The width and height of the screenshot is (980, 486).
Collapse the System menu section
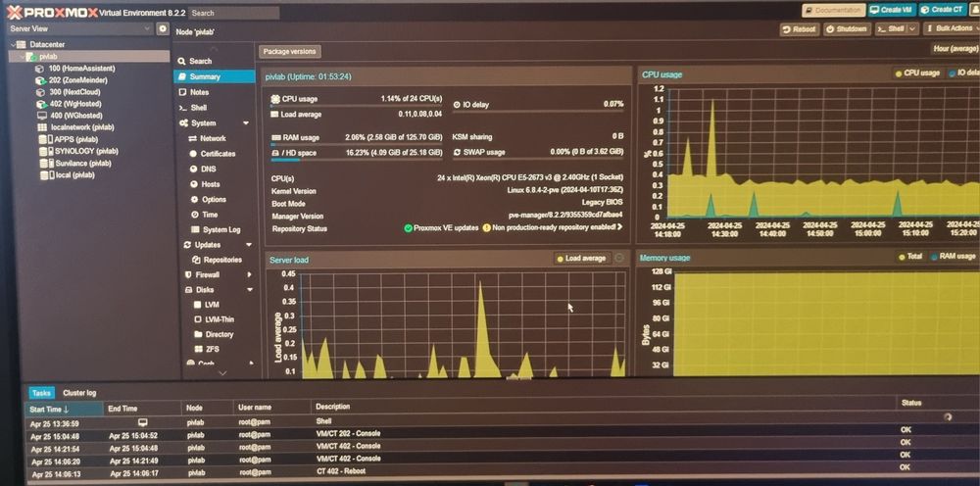(246, 123)
